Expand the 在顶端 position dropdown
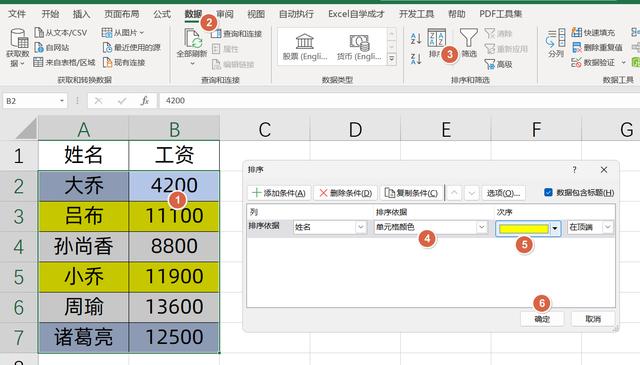The height and width of the screenshot is (365, 640). (x=608, y=227)
